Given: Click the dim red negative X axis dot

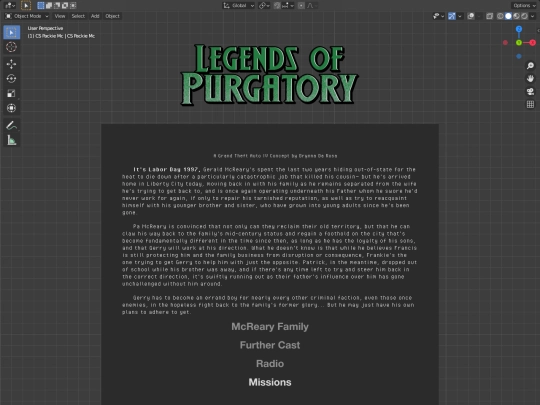Looking at the screenshot, I should click(x=505, y=43).
